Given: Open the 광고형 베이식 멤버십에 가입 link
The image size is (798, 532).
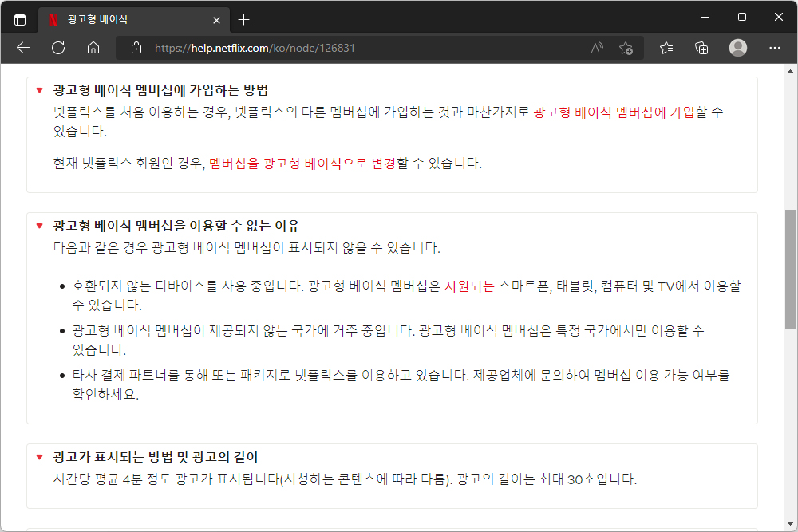Looking at the screenshot, I should click(x=614, y=112).
